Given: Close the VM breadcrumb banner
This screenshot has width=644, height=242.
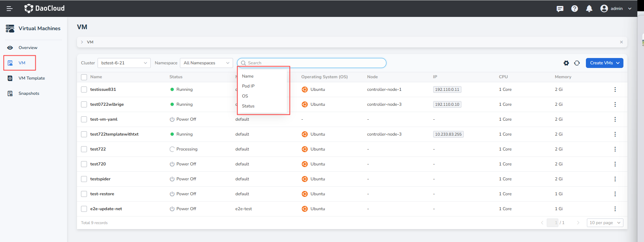Looking at the screenshot, I should coord(621,42).
